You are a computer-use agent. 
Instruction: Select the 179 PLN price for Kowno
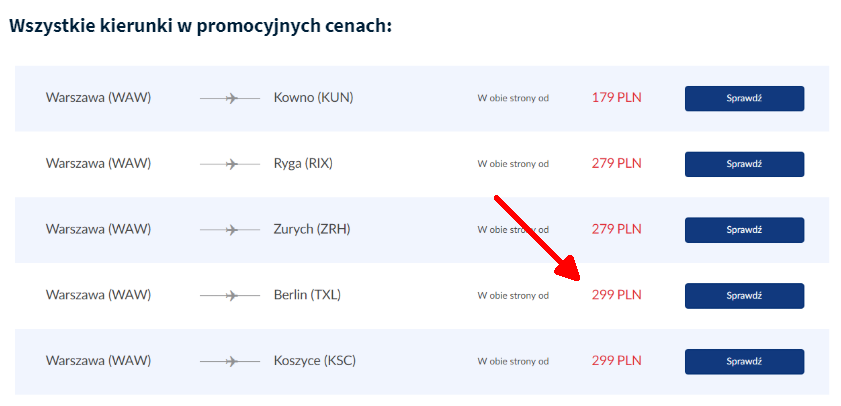616,98
